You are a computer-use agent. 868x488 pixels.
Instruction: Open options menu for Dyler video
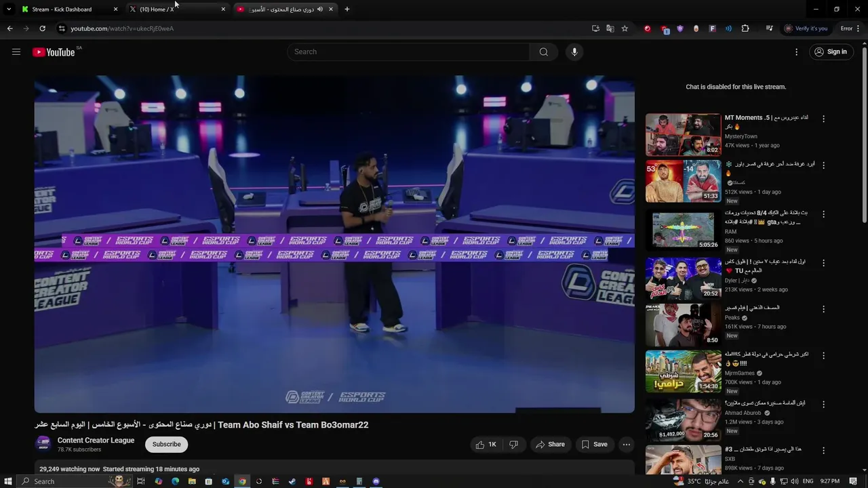pos(823,262)
